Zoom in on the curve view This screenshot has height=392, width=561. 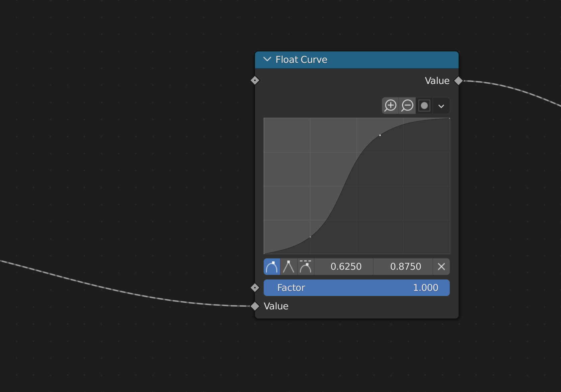390,106
